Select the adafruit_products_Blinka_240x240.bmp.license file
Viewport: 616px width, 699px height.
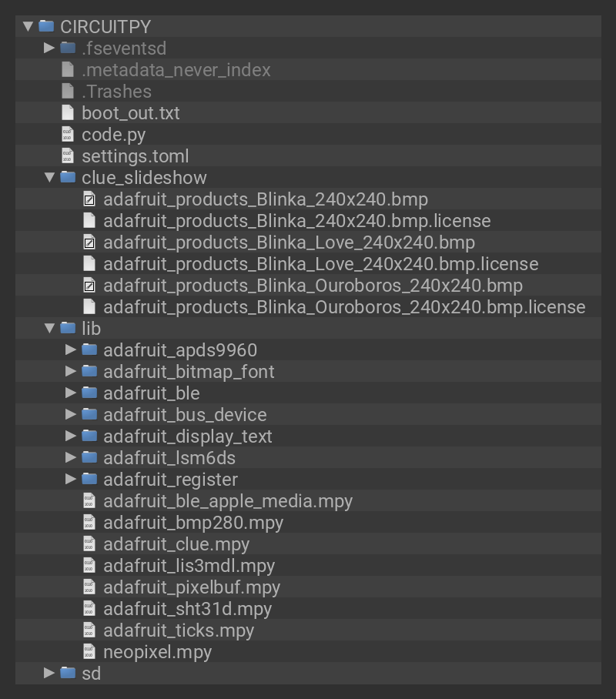pyautogui.click(x=296, y=221)
